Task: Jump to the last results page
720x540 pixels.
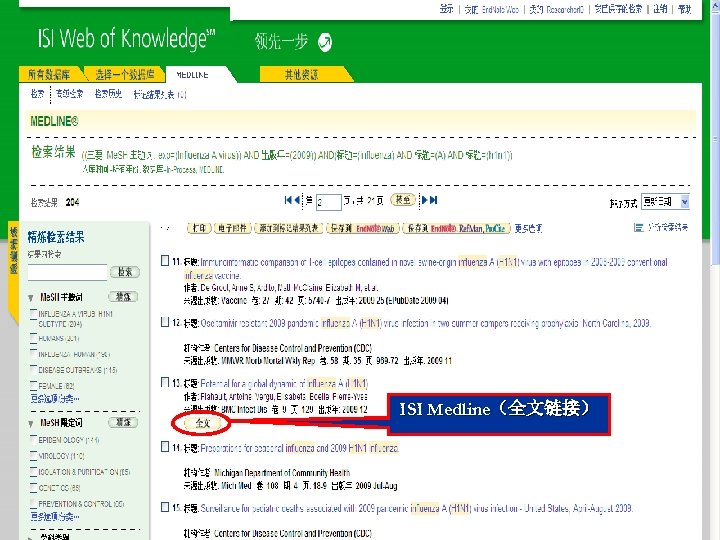Action: click(433, 200)
